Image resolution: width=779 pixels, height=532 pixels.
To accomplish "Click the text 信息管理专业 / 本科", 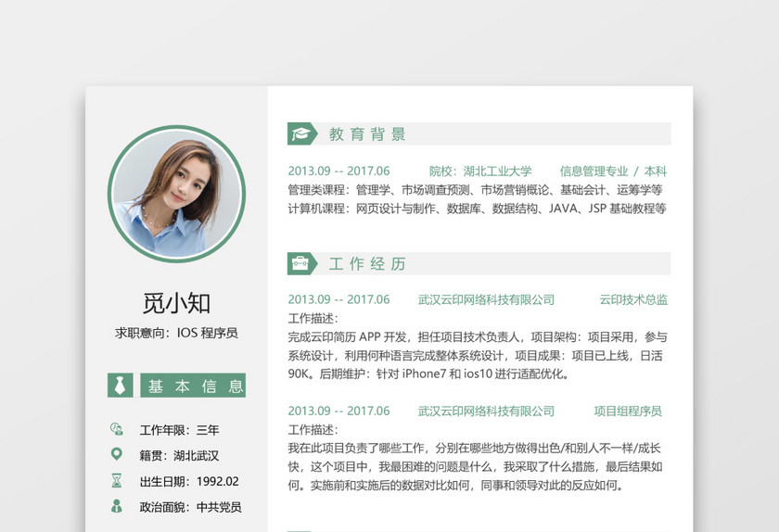I will (613, 171).
